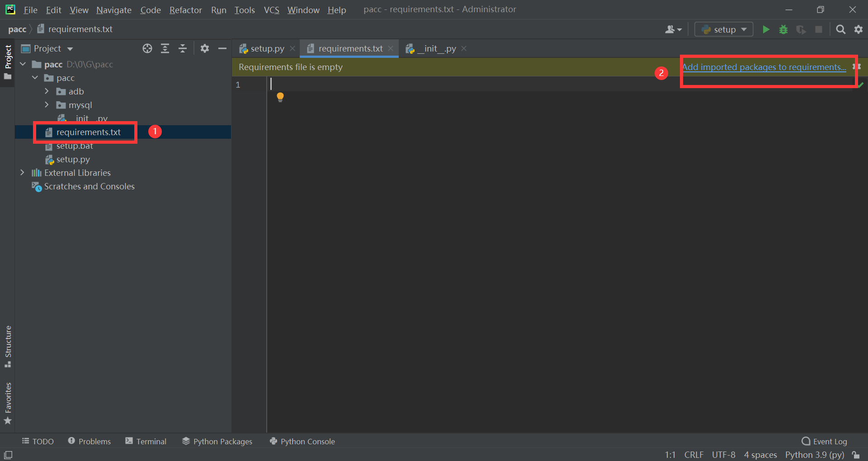This screenshot has height=461, width=868.
Task: Click green checkmark inspection indicator
Action: 860,85
